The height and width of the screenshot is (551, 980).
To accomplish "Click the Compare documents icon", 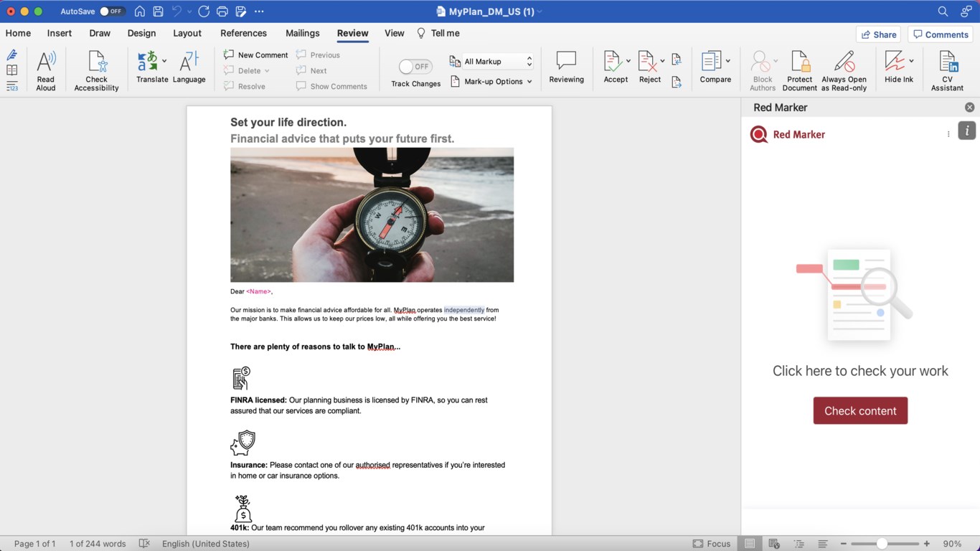I will (x=712, y=62).
